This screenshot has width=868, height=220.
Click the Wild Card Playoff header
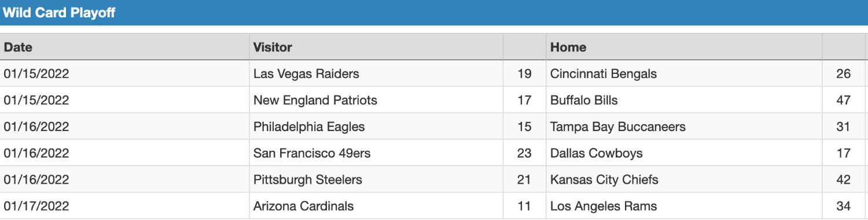click(x=59, y=13)
